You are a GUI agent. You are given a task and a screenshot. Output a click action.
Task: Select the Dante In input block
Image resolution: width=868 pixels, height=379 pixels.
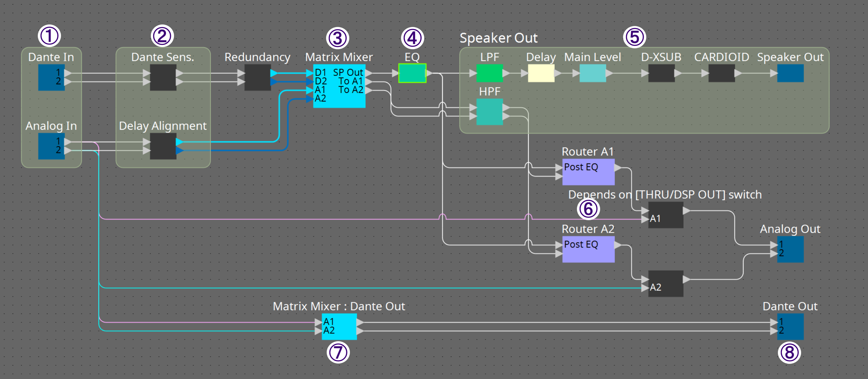coord(51,78)
